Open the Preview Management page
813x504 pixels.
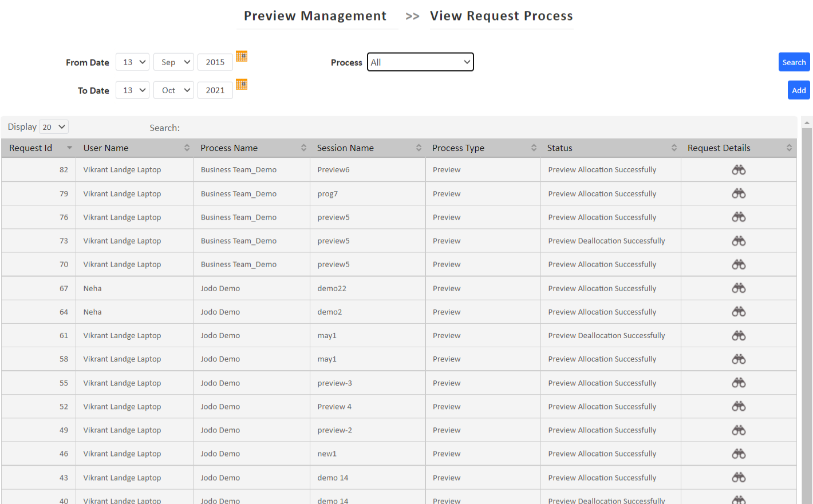pyautogui.click(x=316, y=15)
